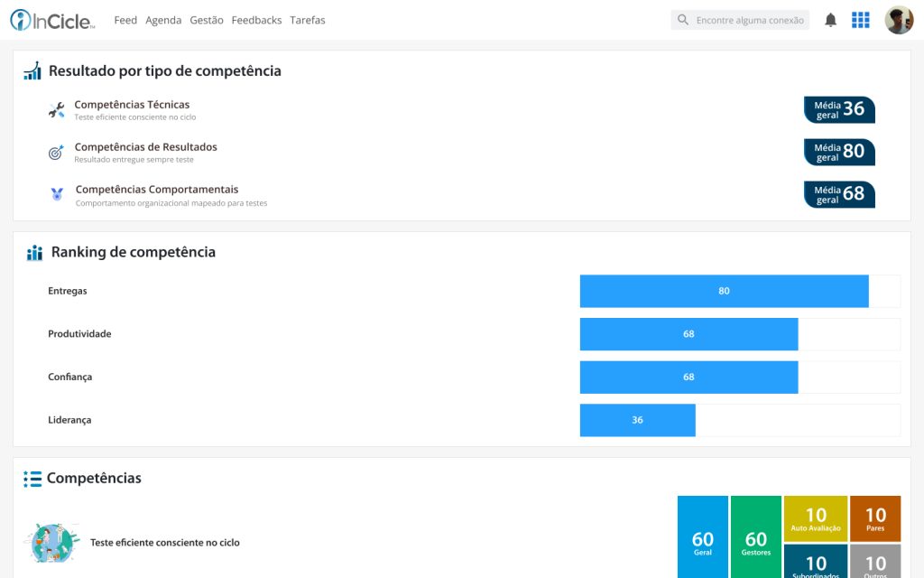Click the Média geral 80 badge

[839, 152]
